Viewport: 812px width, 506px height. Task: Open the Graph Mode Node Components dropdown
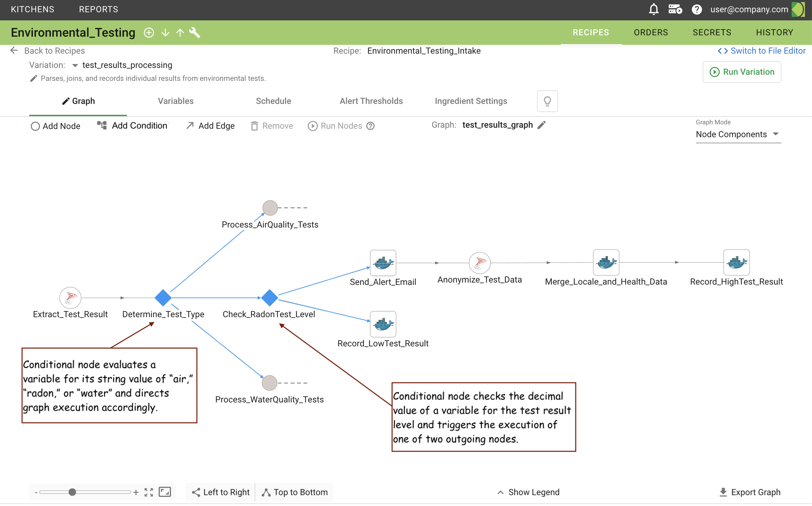coord(738,134)
